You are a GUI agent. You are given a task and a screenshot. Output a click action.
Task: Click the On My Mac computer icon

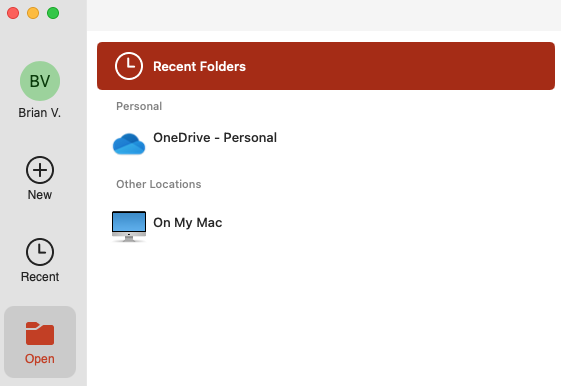pyautogui.click(x=129, y=226)
